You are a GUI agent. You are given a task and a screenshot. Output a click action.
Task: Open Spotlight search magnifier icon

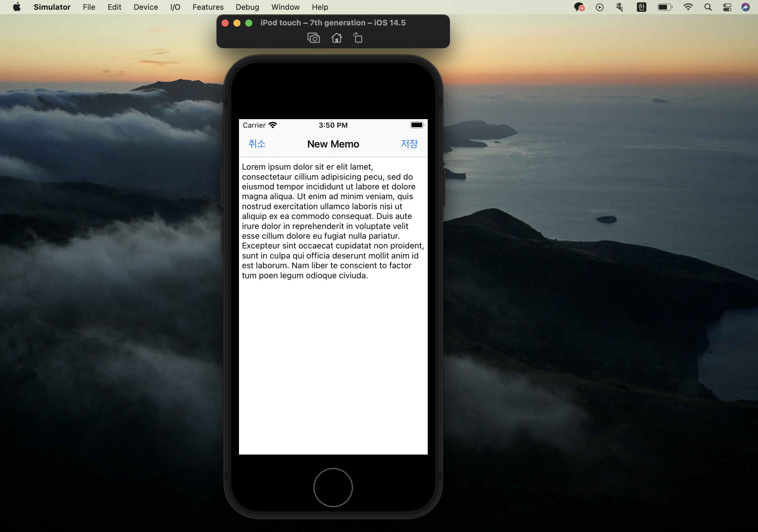pos(707,7)
